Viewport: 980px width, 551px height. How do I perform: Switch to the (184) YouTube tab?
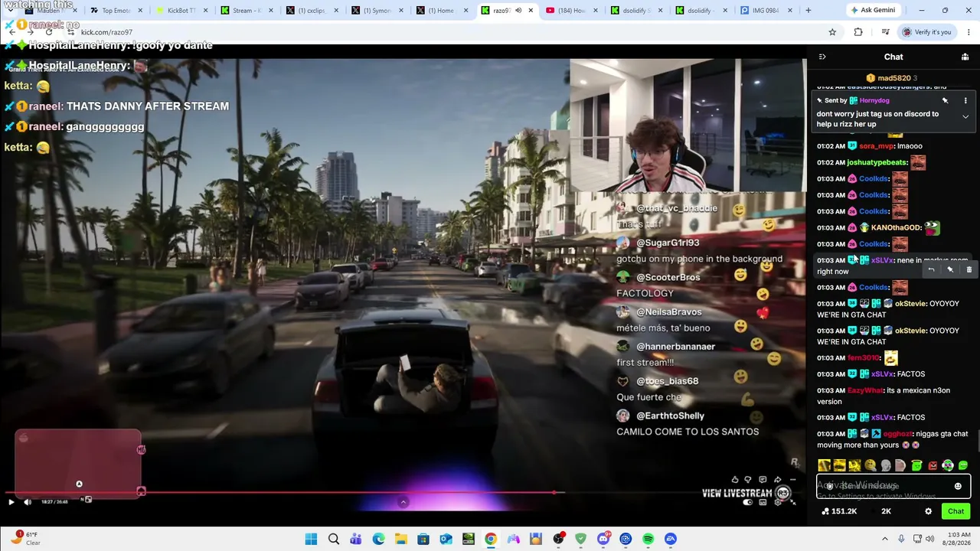(x=571, y=11)
